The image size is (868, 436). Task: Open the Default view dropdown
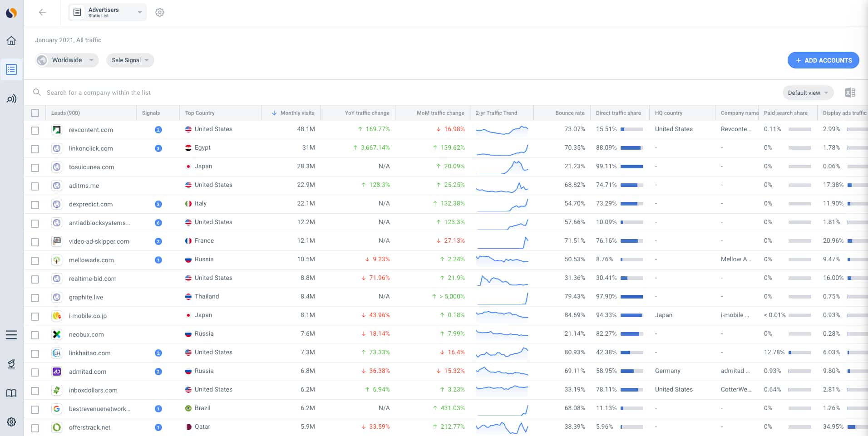tap(808, 93)
